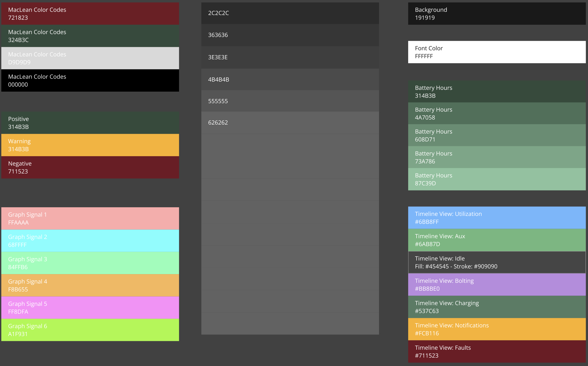Screen dimensions: 588x366
Task: Click the D9D9D9 light gray swatch
Action: tap(90, 58)
